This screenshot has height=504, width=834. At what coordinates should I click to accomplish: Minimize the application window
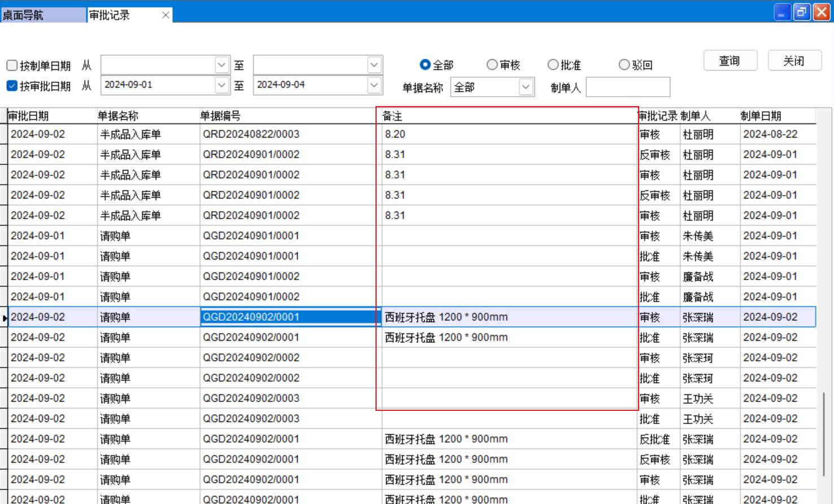tap(781, 12)
